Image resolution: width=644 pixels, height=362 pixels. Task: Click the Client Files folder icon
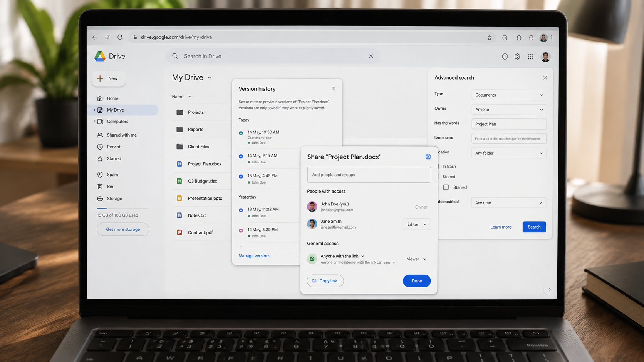[179, 147]
